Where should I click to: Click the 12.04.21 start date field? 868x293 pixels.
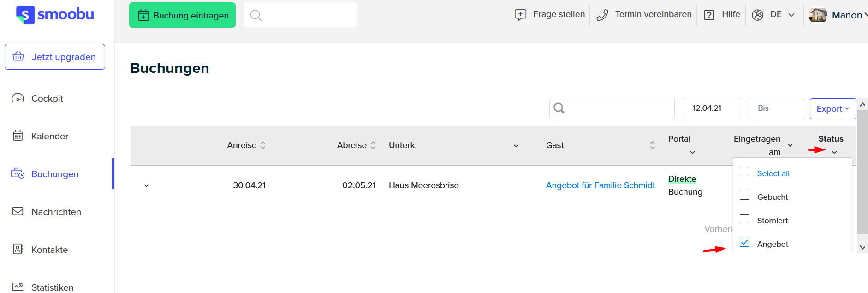click(712, 108)
